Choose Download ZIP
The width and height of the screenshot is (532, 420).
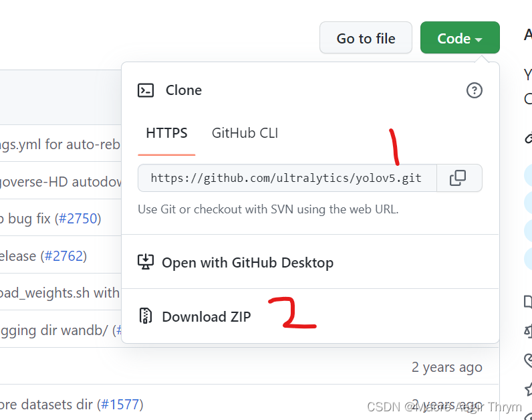pyautogui.click(x=207, y=317)
